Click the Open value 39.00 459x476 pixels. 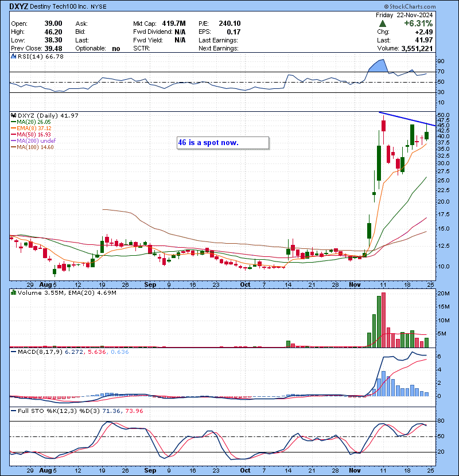[x=53, y=24]
